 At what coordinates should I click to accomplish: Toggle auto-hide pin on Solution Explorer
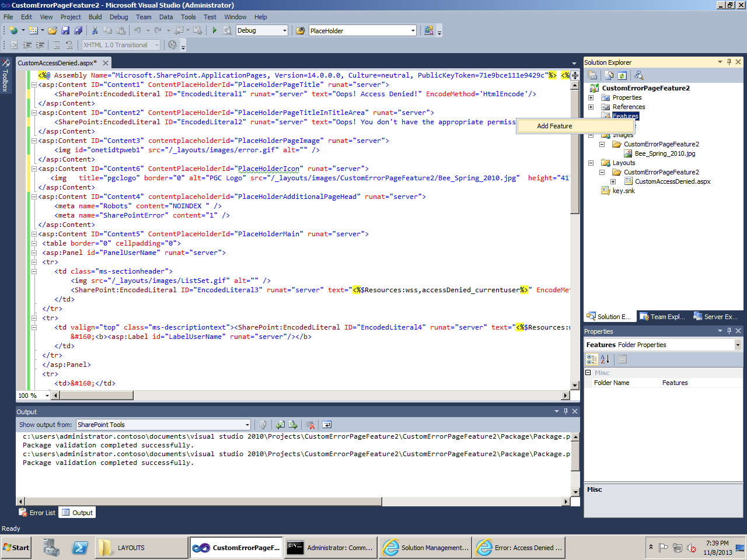pyautogui.click(x=729, y=62)
